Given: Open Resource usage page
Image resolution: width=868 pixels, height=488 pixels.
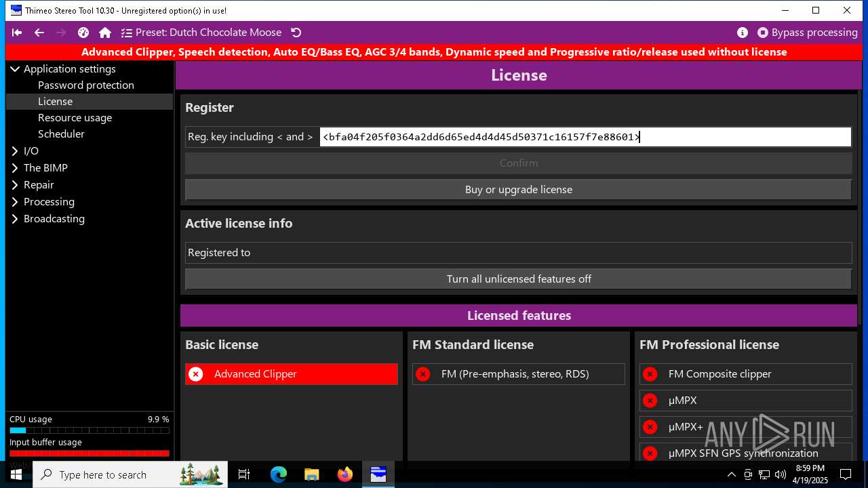Looking at the screenshot, I should pos(75,117).
